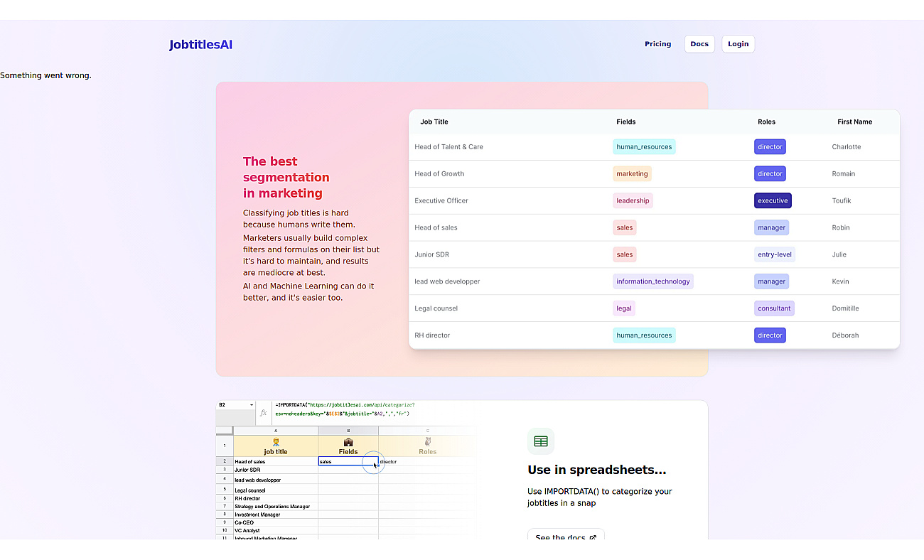The height and width of the screenshot is (560, 924).
Task: Click the executive role badge
Action: pos(773,201)
